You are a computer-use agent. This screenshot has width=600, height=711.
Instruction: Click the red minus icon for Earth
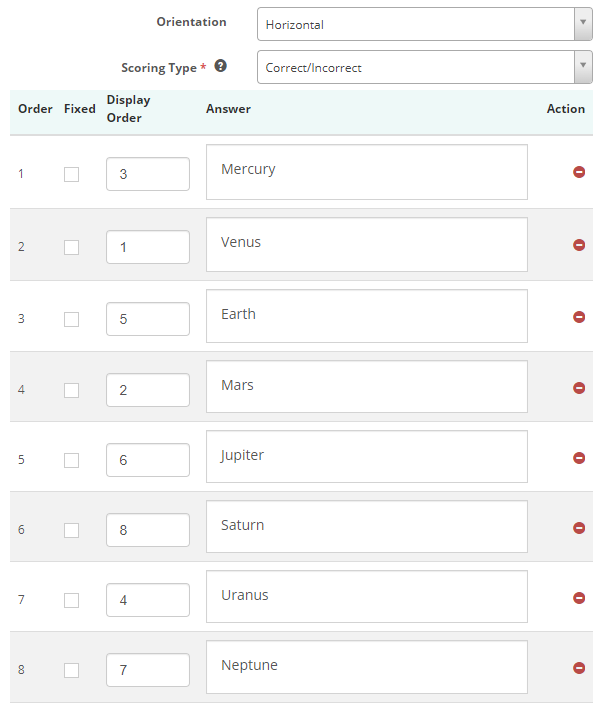[x=579, y=317]
